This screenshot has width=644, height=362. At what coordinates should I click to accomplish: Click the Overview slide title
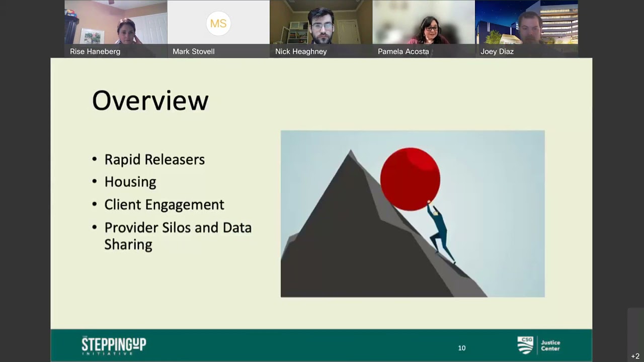[x=150, y=100]
